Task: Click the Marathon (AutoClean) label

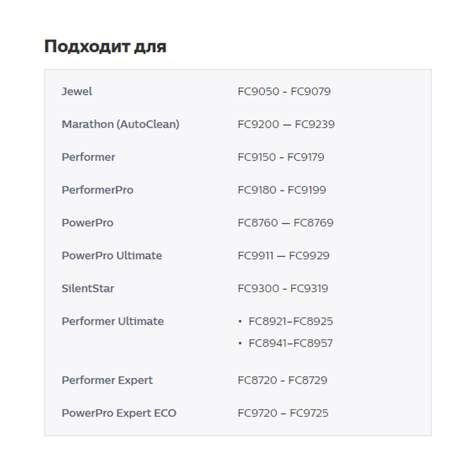Action: tap(120, 124)
